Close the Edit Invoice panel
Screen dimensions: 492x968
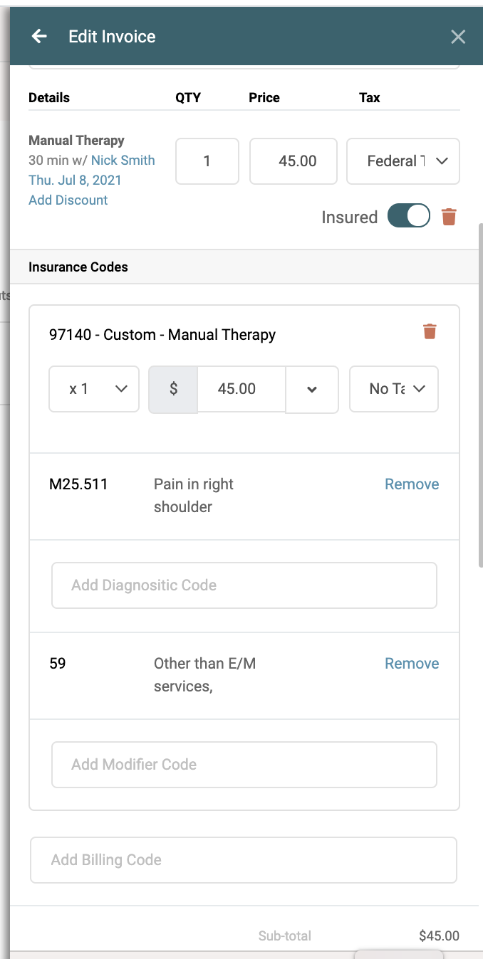coord(457,37)
